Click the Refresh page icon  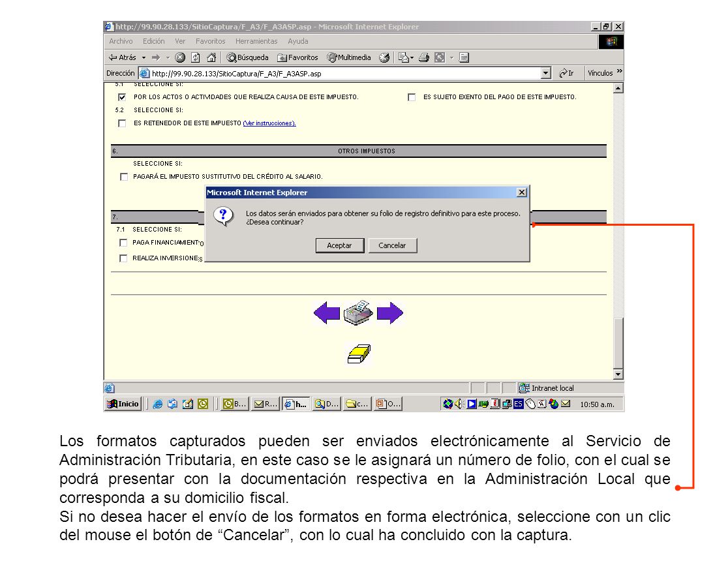[196, 57]
